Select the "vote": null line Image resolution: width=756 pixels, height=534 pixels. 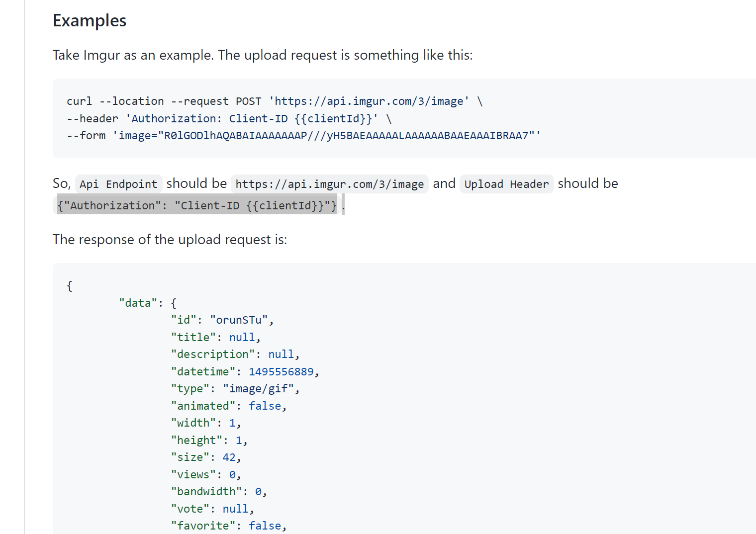click(x=211, y=508)
